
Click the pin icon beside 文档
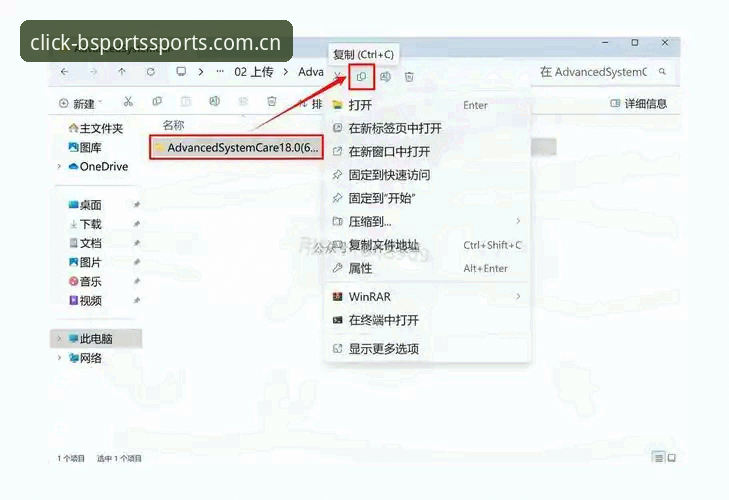point(137,243)
